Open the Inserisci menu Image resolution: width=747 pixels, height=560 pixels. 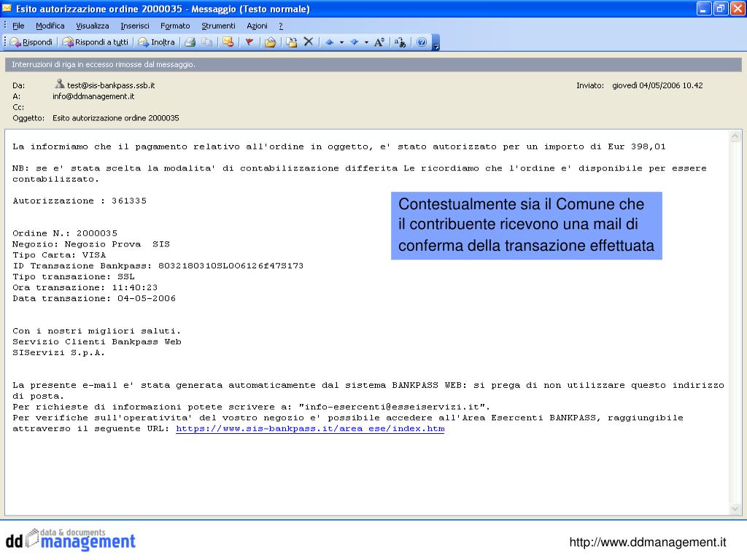click(x=135, y=26)
